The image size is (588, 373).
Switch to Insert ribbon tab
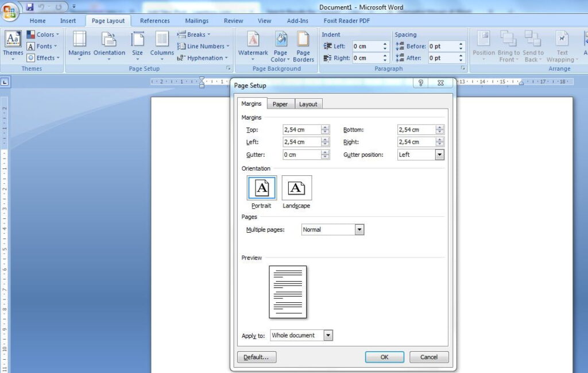[x=68, y=21]
